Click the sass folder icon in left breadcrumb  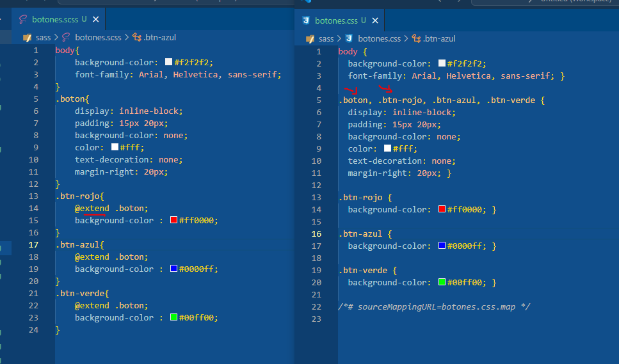click(x=28, y=38)
